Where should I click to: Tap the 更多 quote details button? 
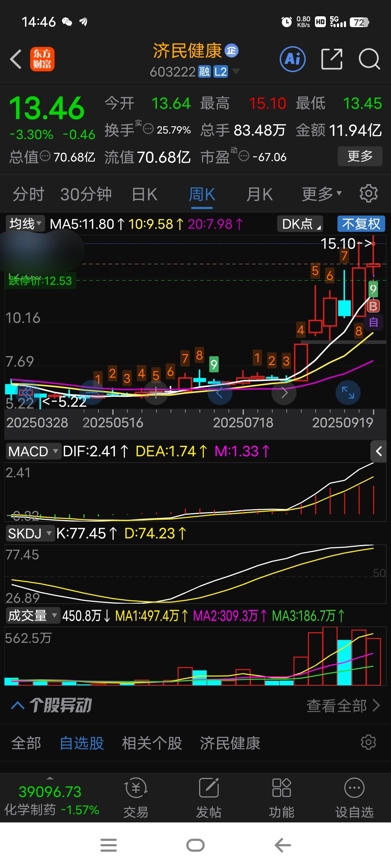click(360, 156)
